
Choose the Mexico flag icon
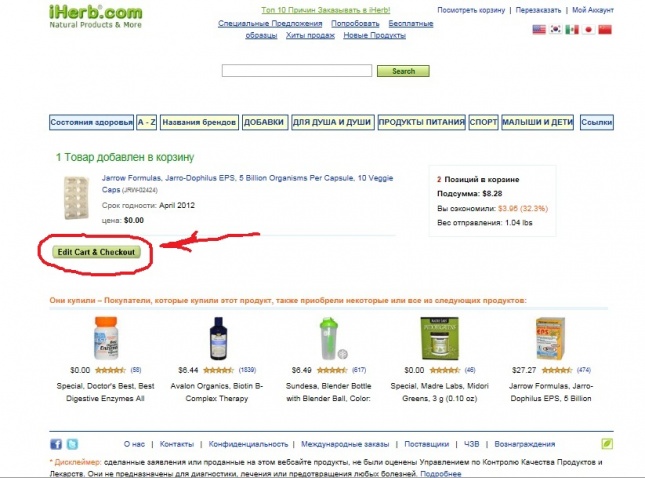tap(572, 29)
